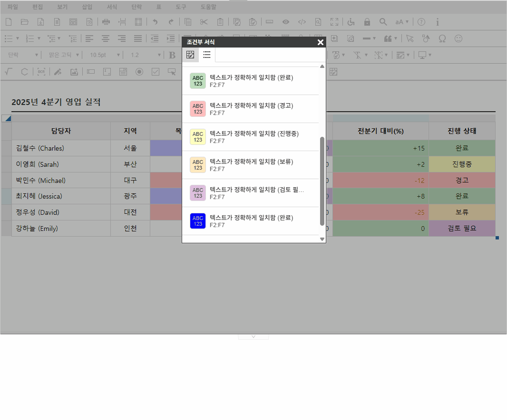Open the 서식 menu
This screenshot has height=420, width=507.
click(x=112, y=7)
